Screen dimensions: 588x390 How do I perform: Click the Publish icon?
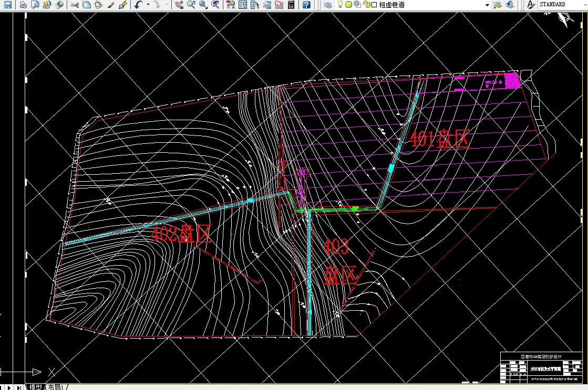tap(47, 5)
